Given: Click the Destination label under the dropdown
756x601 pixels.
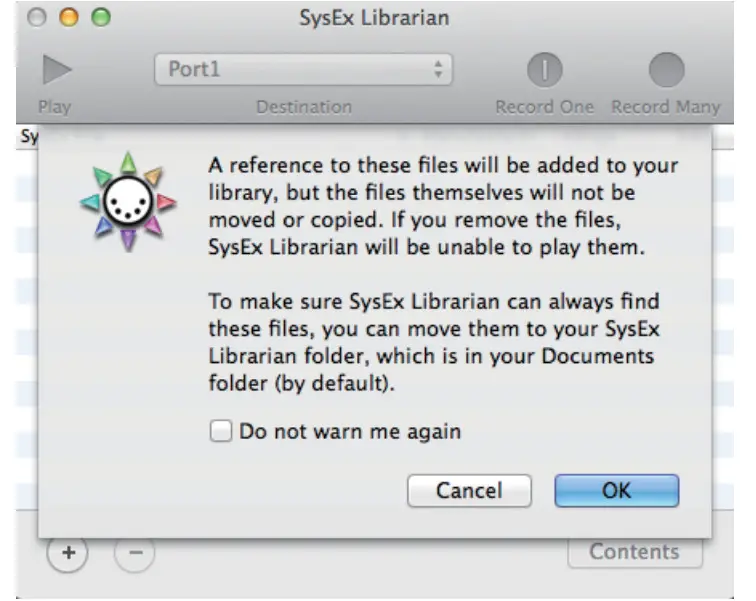Looking at the screenshot, I should tap(303, 107).
